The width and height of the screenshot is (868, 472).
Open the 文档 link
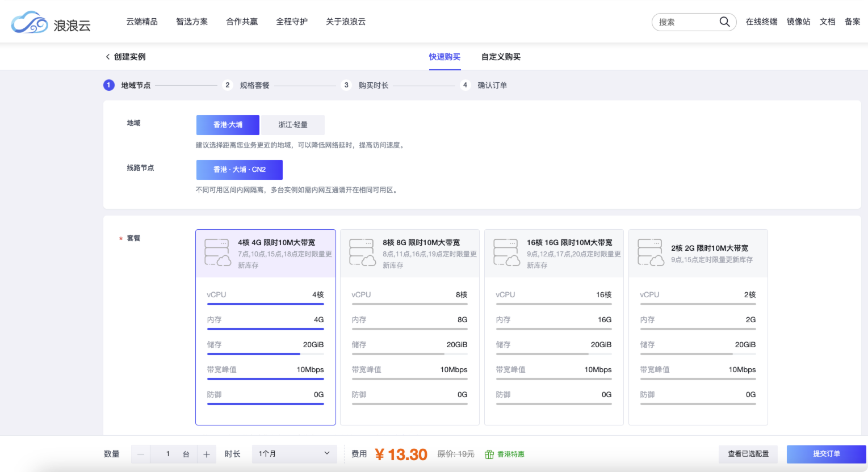tap(827, 22)
